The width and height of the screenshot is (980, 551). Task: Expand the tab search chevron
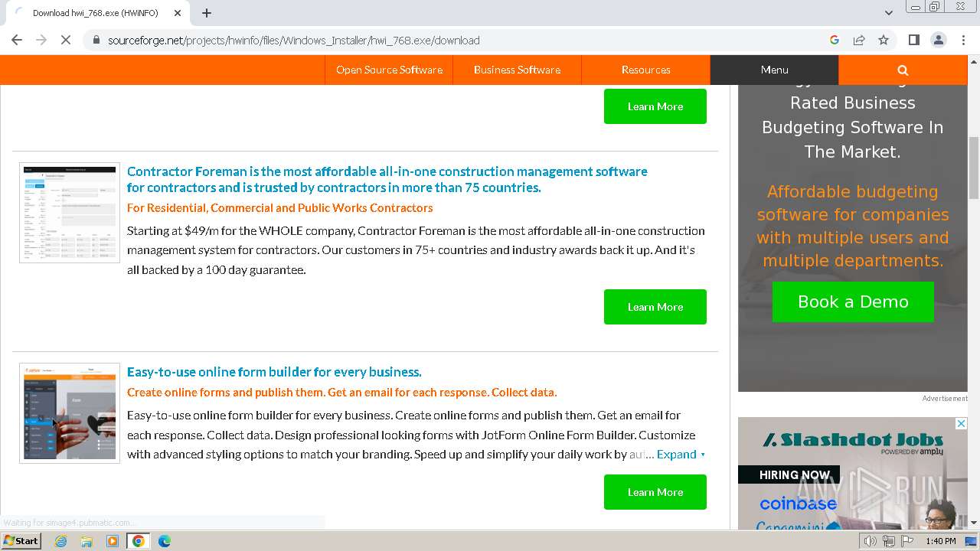click(x=889, y=12)
